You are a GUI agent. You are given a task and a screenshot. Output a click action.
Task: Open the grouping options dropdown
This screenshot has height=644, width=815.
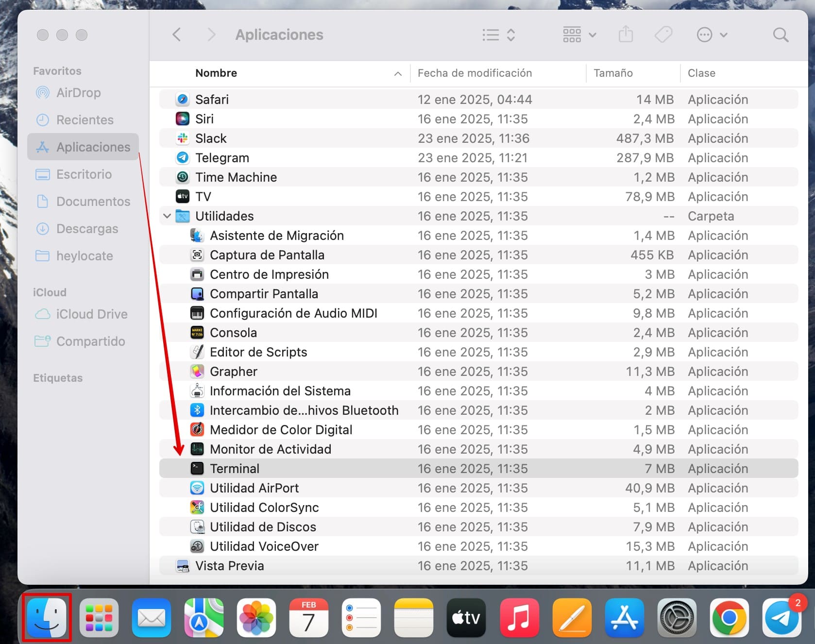tap(579, 35)
